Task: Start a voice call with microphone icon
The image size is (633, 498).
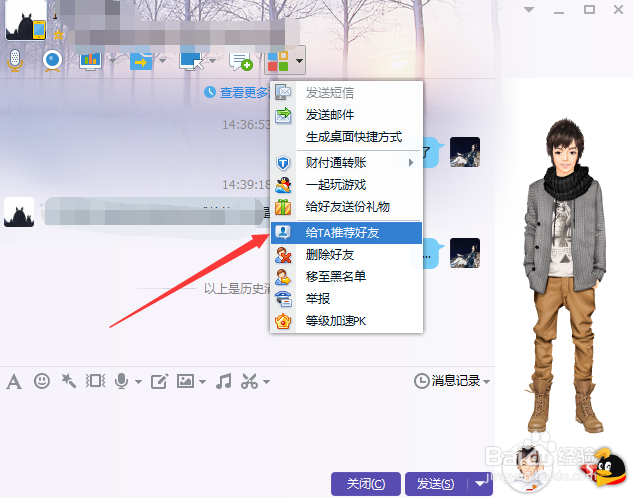Action: click(x=15, y=61)
